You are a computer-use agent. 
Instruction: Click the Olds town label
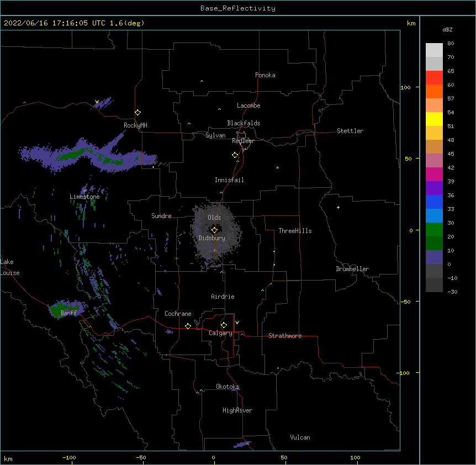214,218
